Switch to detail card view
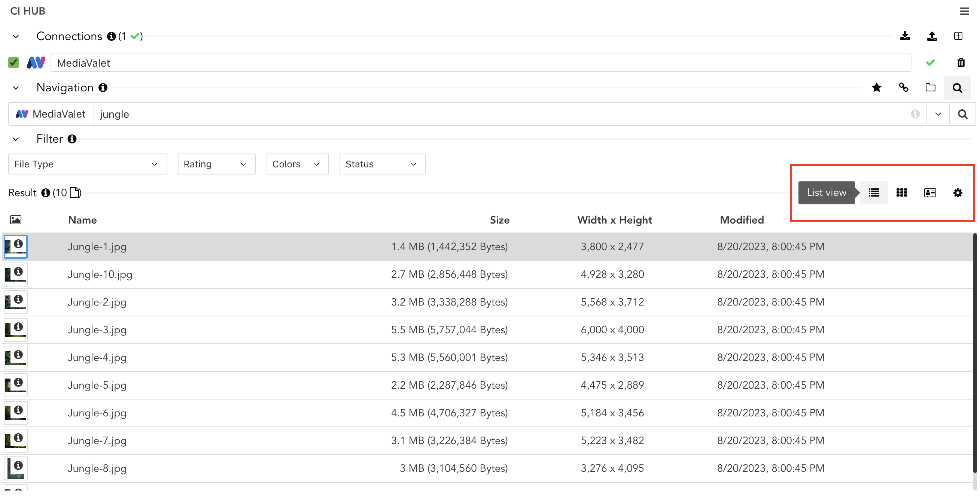The image size is (980, 501). tap(930, 192)
